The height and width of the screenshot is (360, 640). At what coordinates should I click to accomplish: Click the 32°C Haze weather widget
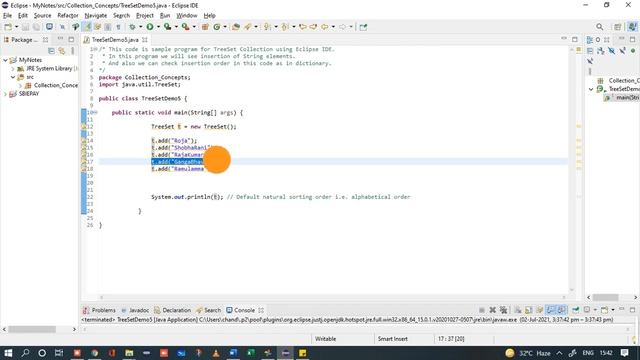click(528, 353)
